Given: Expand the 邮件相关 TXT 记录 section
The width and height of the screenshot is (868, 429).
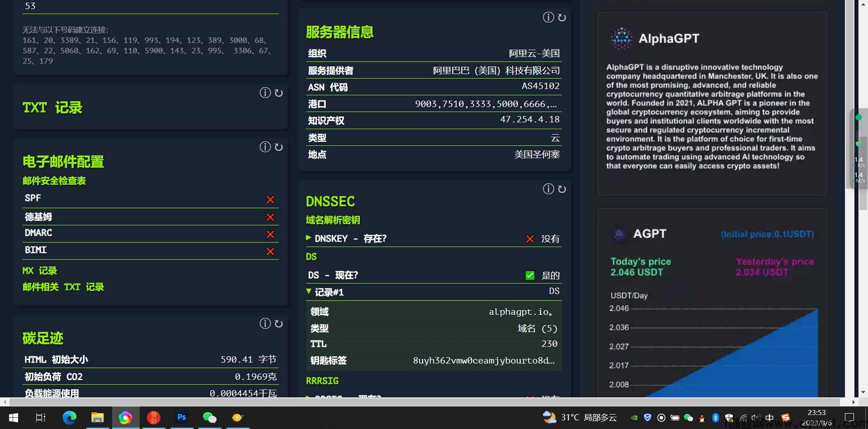Looking at the screenshot, I should click(x=63, y=287).
